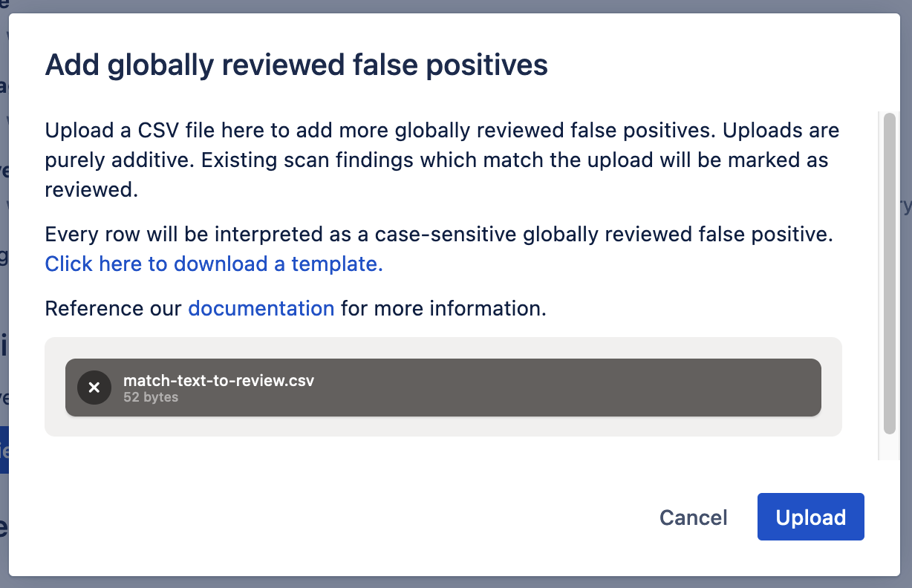This screenshot has width=912, height=588.
Task: Click the scrollbar track below the thumb
Action: pyautogui.click(x=889, y=446)
